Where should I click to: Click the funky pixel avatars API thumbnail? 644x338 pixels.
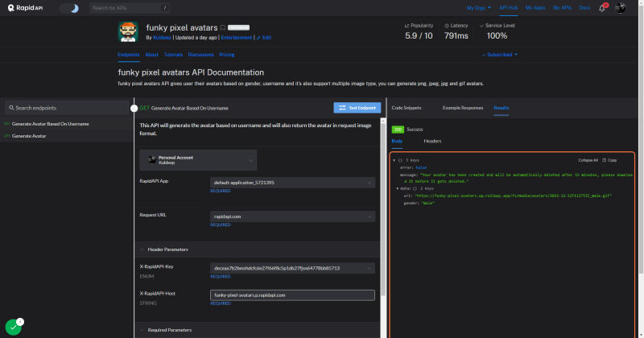[x=128, y=31]
